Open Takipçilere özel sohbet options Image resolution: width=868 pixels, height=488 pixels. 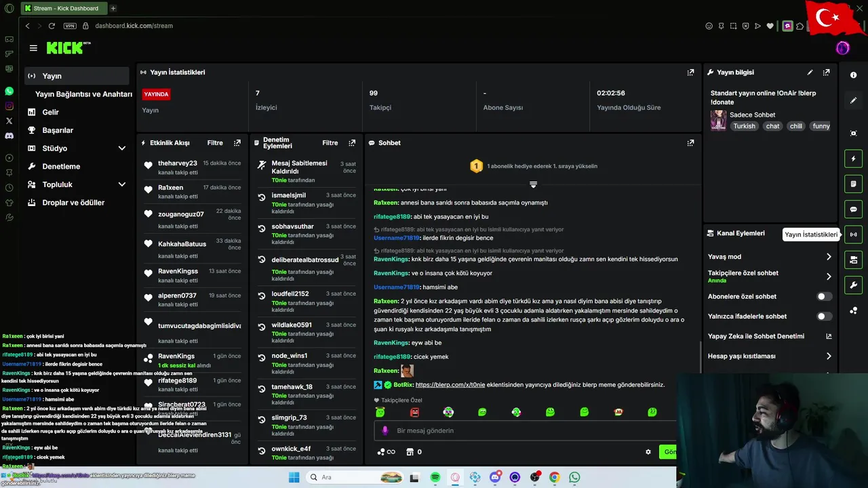[x=828, y=277]
